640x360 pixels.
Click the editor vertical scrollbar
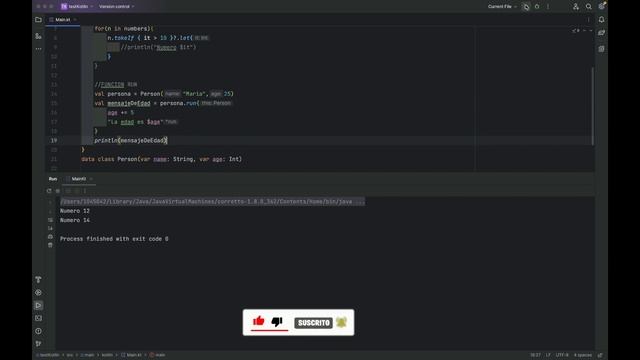592,105
